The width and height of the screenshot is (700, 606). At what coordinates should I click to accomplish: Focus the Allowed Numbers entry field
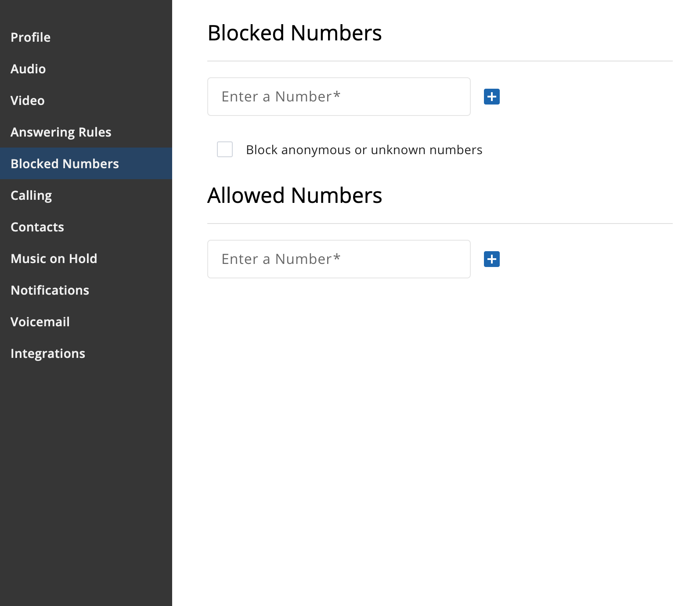339,259
